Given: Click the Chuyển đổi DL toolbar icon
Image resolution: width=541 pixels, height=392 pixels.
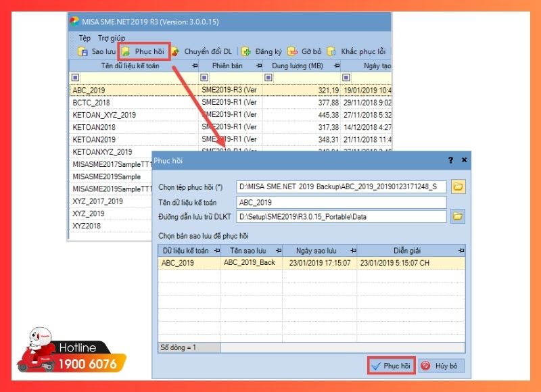Looking at the screenshot, I should [x=174, y=51].
